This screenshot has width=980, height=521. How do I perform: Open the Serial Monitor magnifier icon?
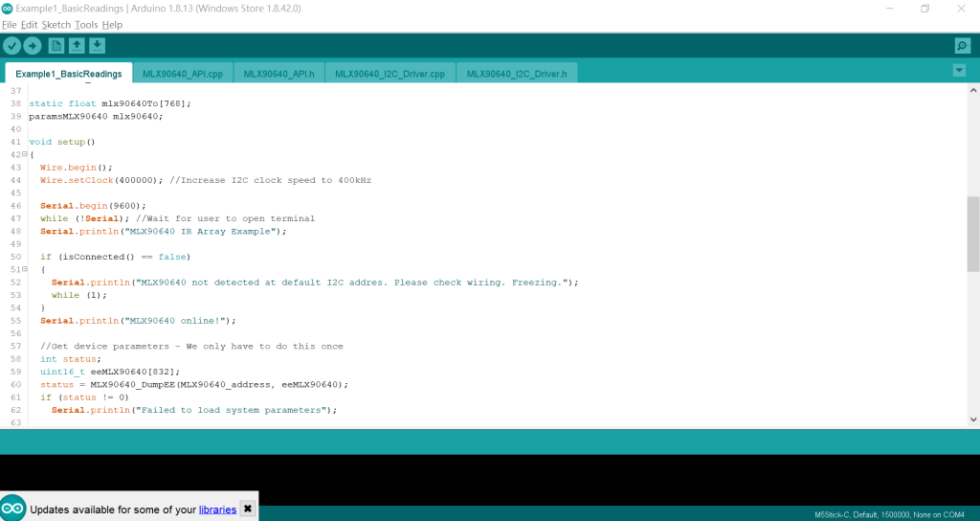point(963,46)
